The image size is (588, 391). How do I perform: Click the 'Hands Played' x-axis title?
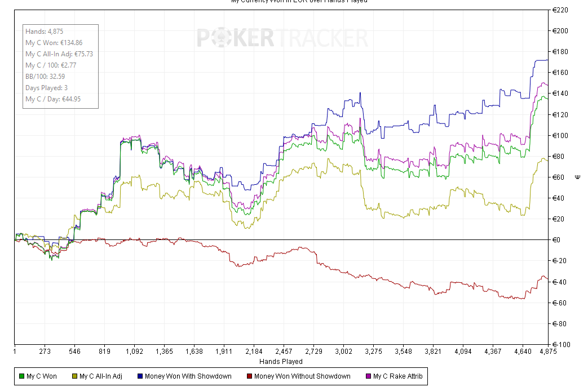[x=281, y=361]
